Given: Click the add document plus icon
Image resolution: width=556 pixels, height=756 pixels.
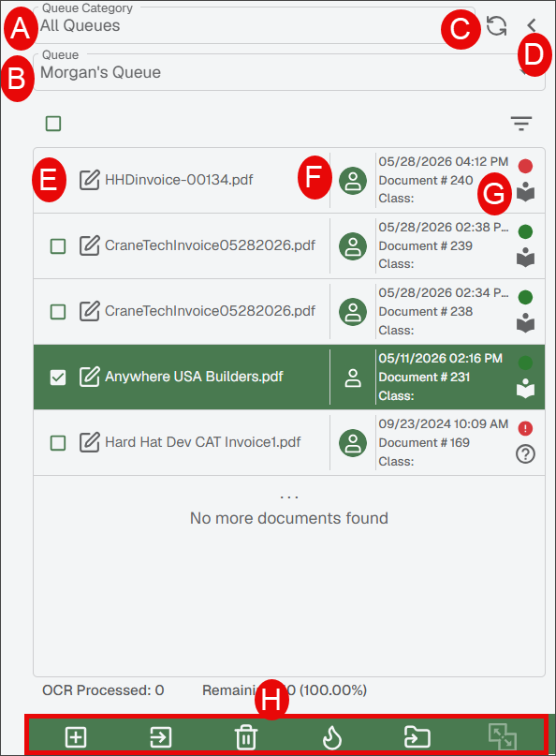Looking at the screenshot, I should (76, 736).
